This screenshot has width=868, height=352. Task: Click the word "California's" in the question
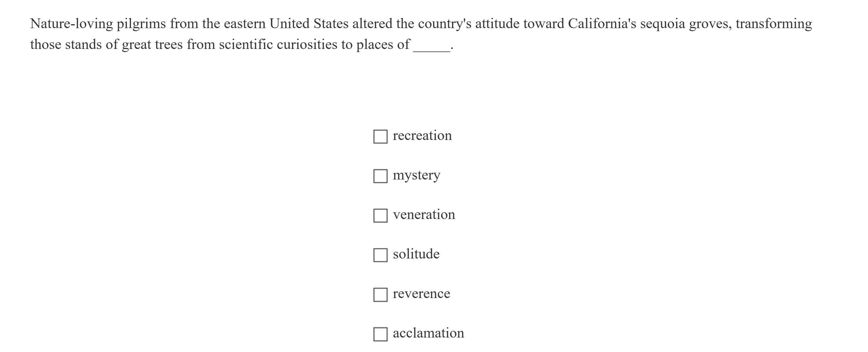point(602,24)
